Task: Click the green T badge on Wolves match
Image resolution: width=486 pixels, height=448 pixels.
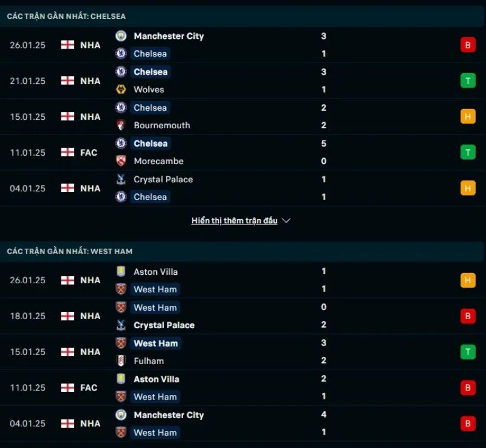Action: click(468, 80)
